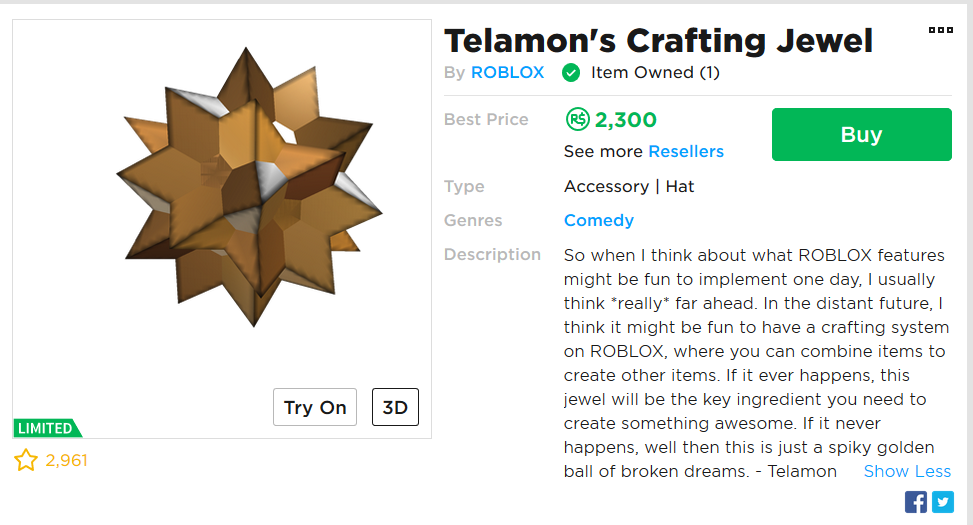Share item via Twitter icon
The image size is (973, 525).
click(x=943, y=502)
